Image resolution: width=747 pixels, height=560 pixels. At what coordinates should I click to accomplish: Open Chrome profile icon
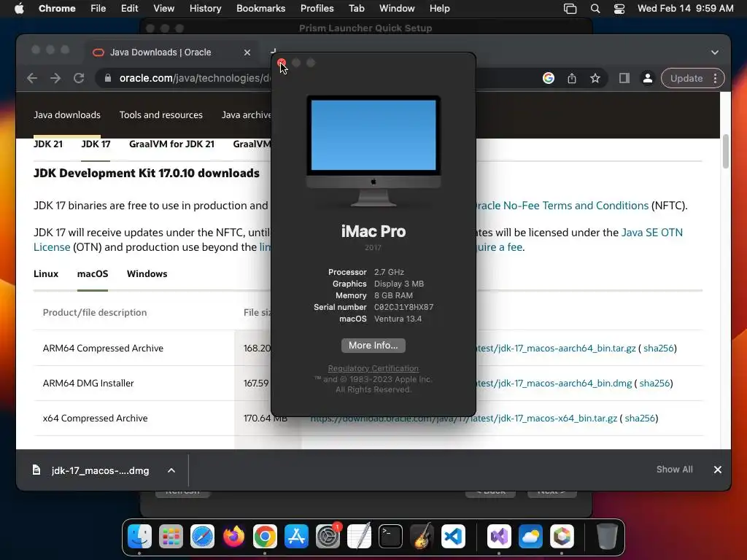tap(648, 78)
